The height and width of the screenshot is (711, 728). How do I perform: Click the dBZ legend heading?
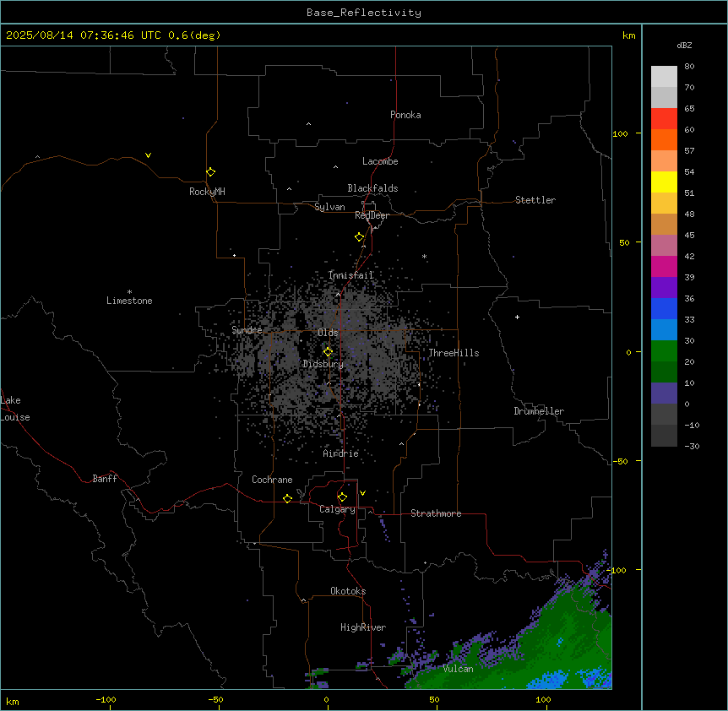[x=684, y=45]
